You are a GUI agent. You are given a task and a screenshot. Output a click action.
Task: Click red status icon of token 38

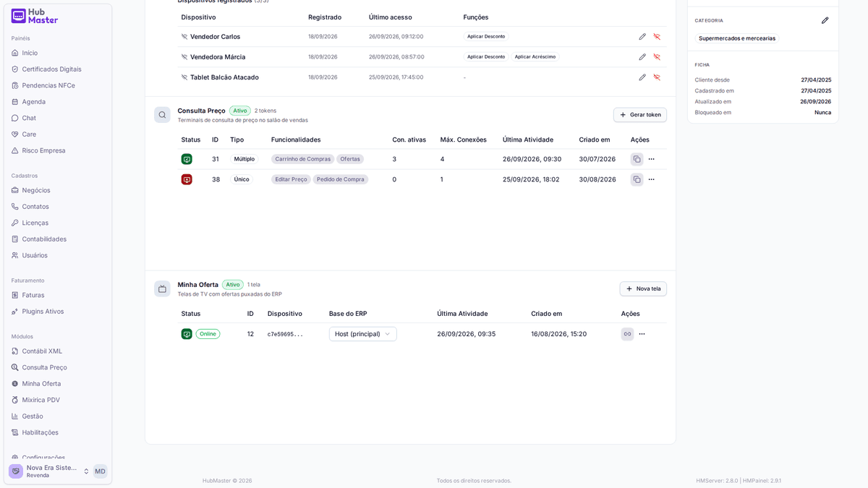coord(187,179)
